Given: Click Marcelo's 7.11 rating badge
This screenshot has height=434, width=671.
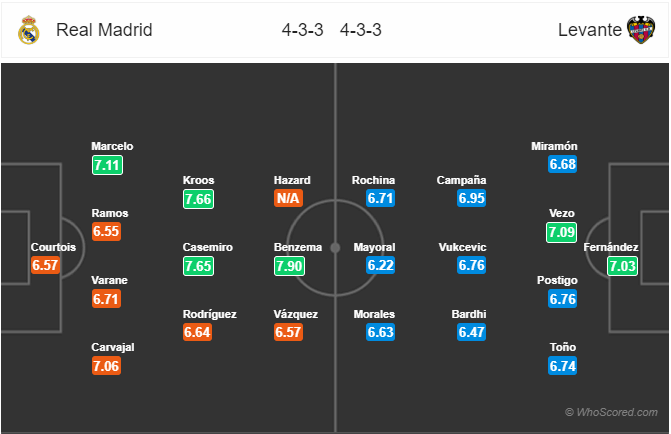Looking at the screenshot, I should pos(107,165).
